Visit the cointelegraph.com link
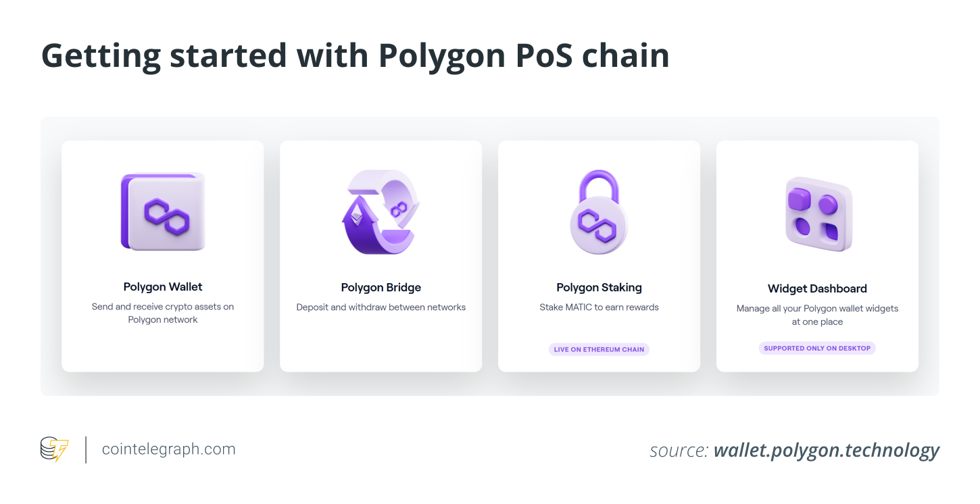The height and width of the screenshot is (504, 980). [x=168, y=449]
